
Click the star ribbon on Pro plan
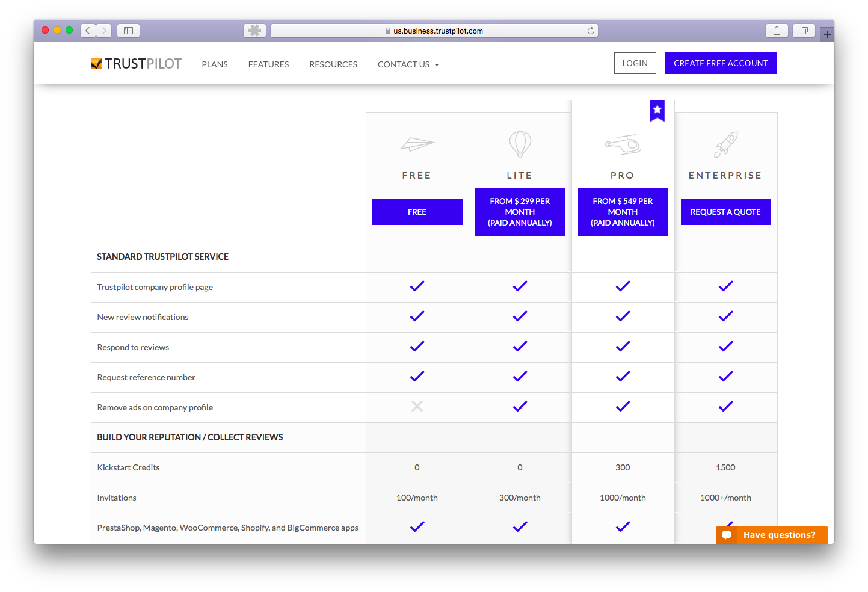(657, 110)
